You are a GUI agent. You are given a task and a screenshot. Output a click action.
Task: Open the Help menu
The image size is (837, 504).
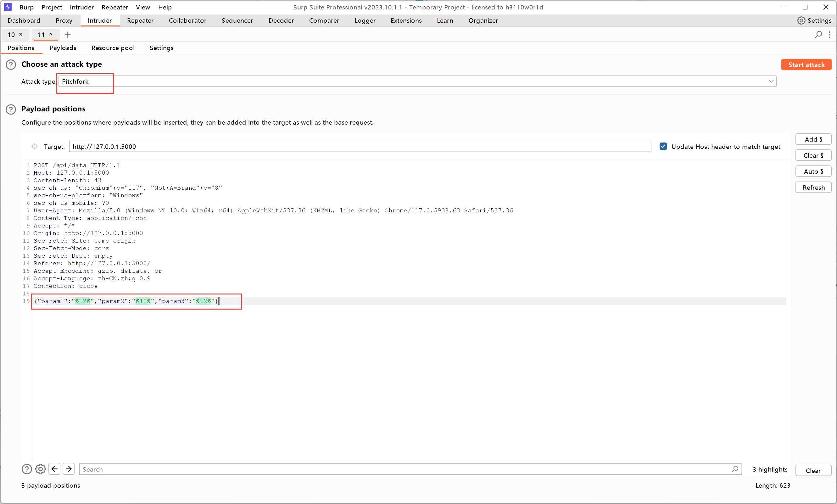tap(165, 7)
